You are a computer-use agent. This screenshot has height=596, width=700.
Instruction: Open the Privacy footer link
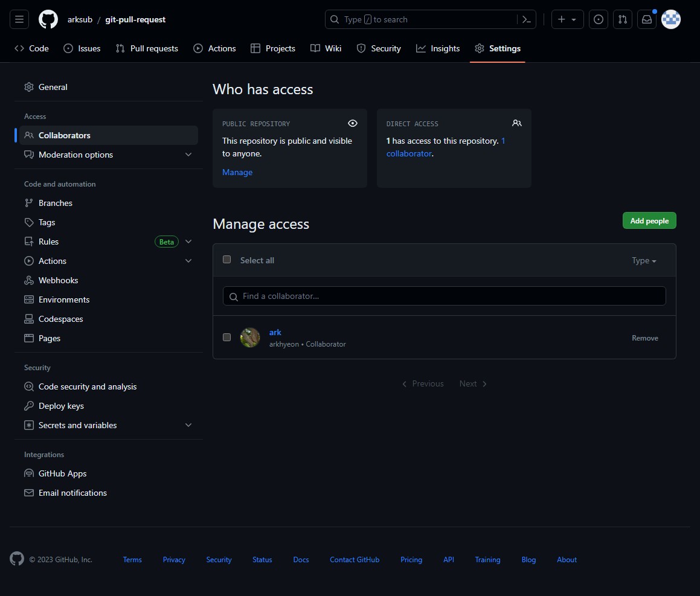(174, 559)
